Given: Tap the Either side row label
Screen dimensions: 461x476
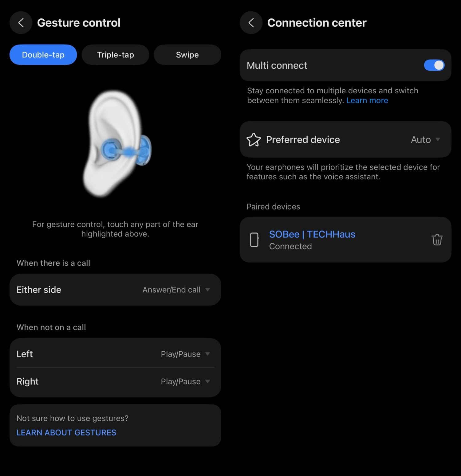Looking at the screenshot, I should click(39, 290).
